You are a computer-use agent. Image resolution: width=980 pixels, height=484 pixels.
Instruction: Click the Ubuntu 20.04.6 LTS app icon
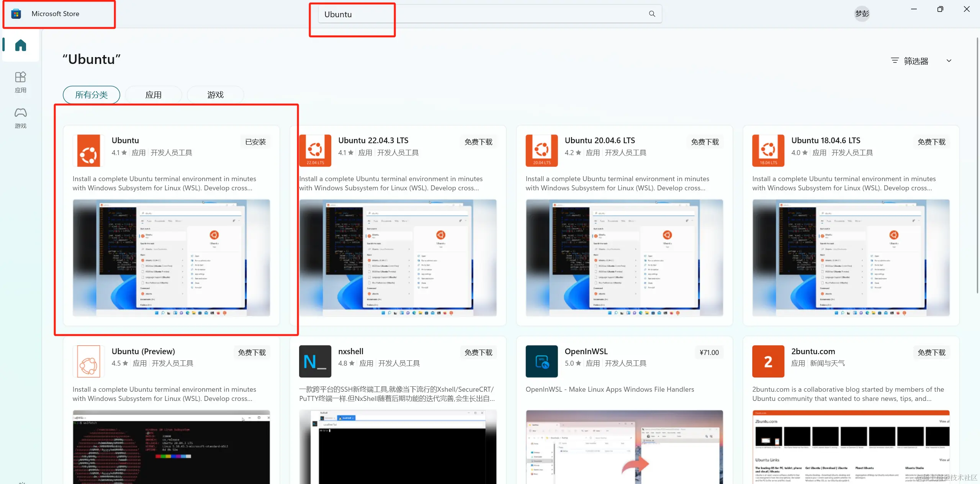pyautogui.click(x=542, y=150)
